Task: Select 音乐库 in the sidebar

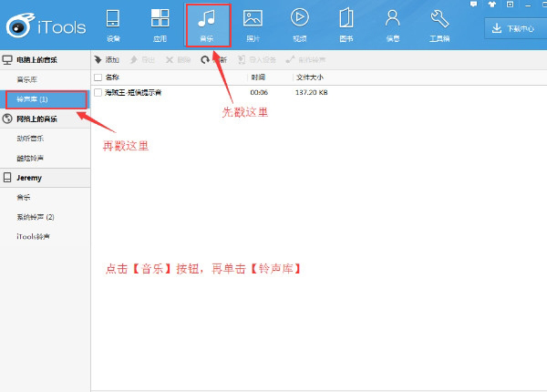Action: [x=27, y=79]
